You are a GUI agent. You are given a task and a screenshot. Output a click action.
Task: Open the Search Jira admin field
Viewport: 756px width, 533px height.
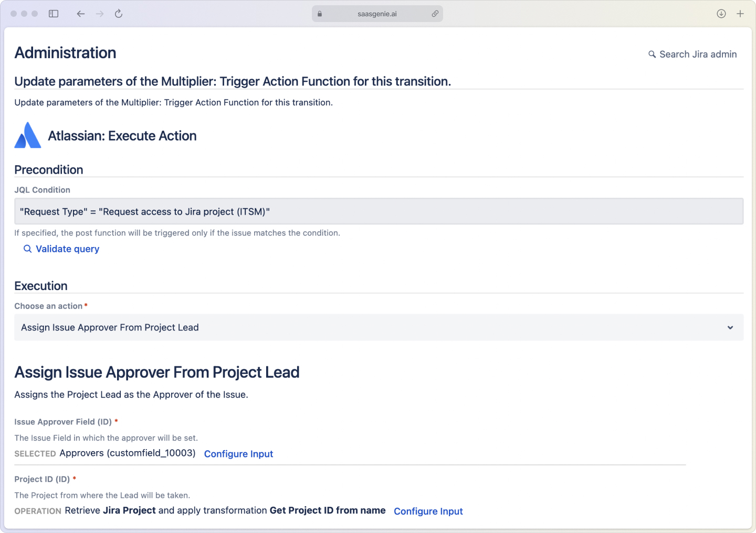[x=692, y=54]
